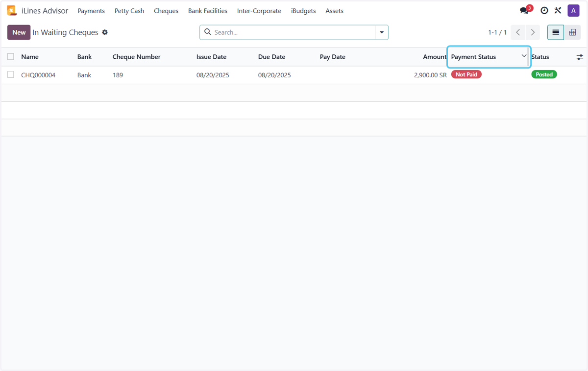Image resolution: width=588 pixels, height=371 pixels.
Task: Click the cheque number 189 cell
Action: point(118,75)
